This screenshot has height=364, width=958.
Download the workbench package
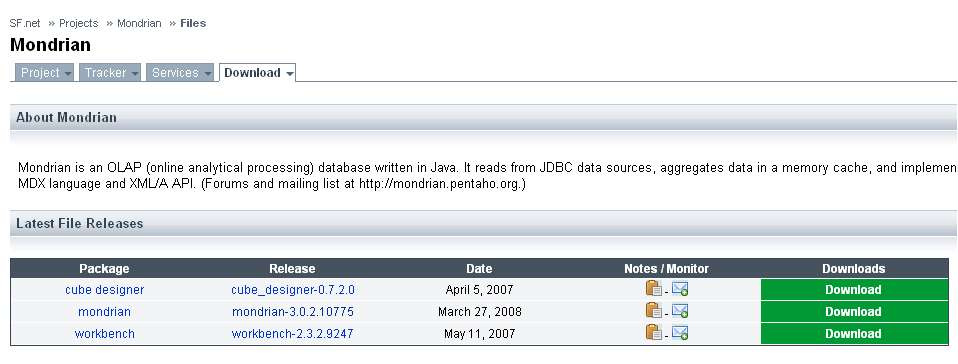pyautogui.click(x=854, y=333)
